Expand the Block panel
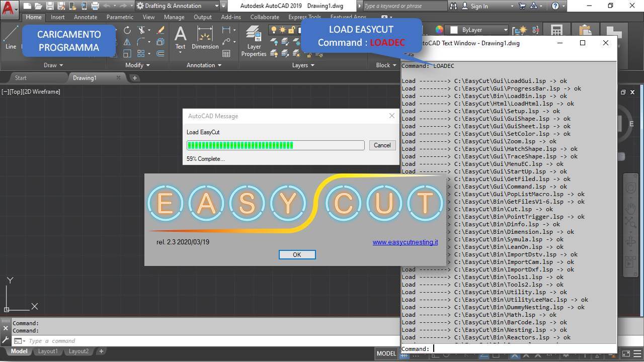 [386, 65]
